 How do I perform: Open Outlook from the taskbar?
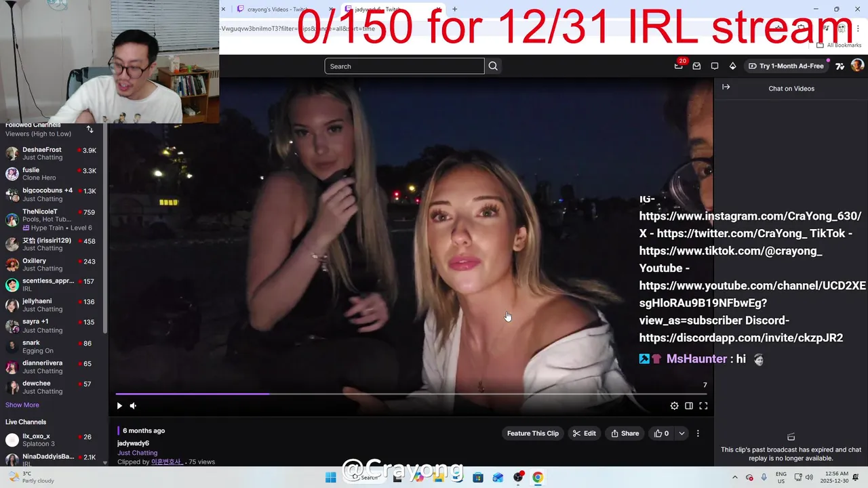click(x=498, y=477)
